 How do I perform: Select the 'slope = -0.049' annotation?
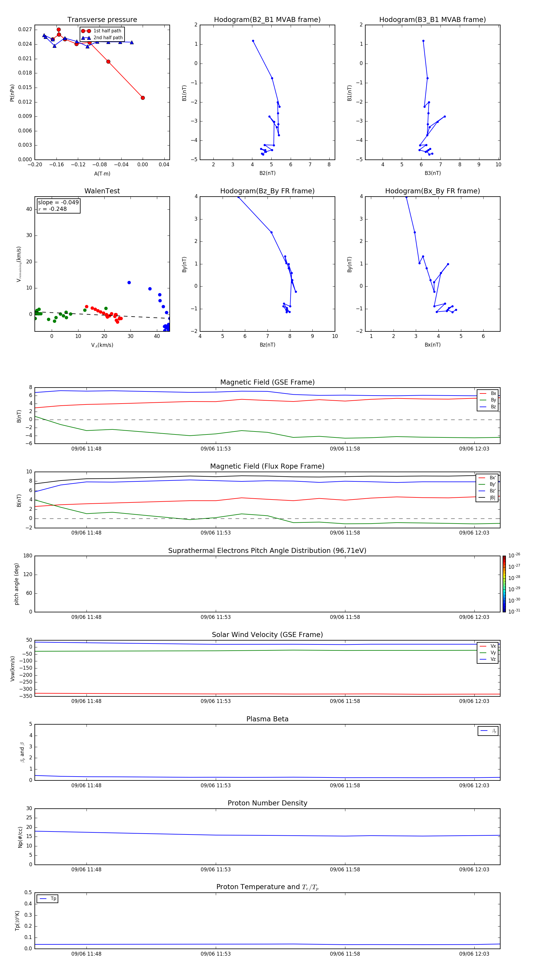tap(58, 203)
